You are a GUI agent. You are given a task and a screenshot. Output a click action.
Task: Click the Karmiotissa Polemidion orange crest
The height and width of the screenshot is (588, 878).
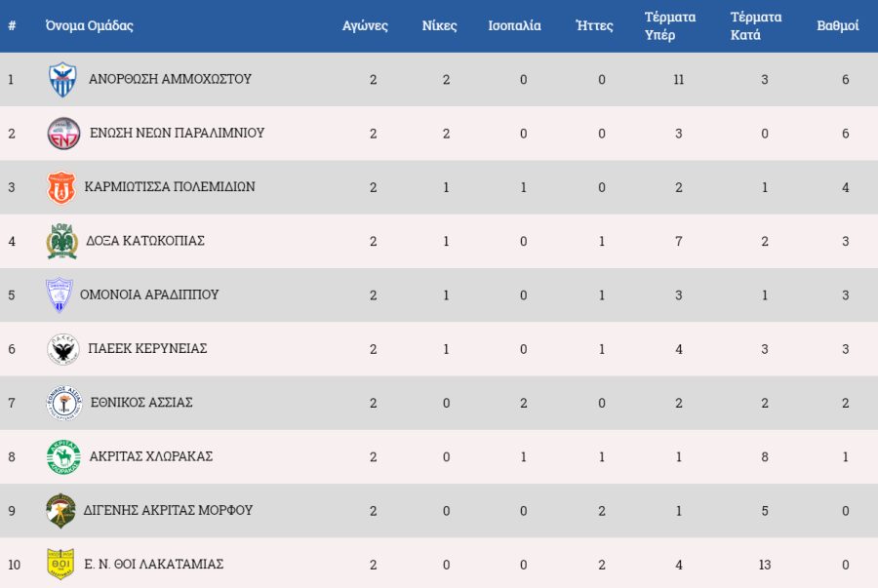[x=61, y=187]
